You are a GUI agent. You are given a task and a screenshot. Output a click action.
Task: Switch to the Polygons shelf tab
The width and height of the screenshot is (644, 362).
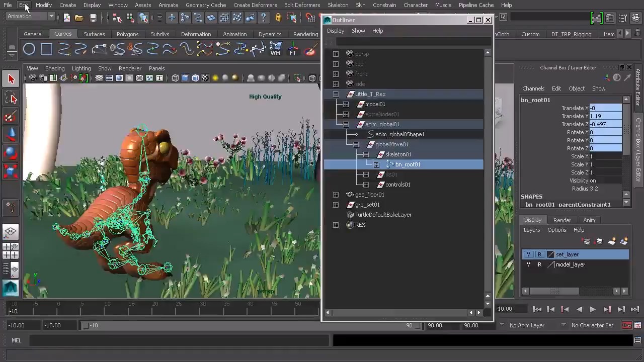click(x=127, y=34)
